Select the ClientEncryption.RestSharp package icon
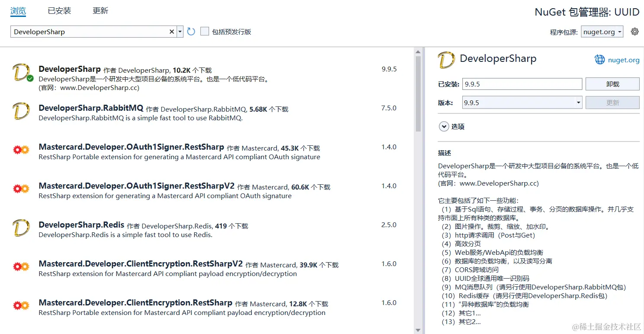The height and width of the screenshot is (334, 644). coord(21,306)
